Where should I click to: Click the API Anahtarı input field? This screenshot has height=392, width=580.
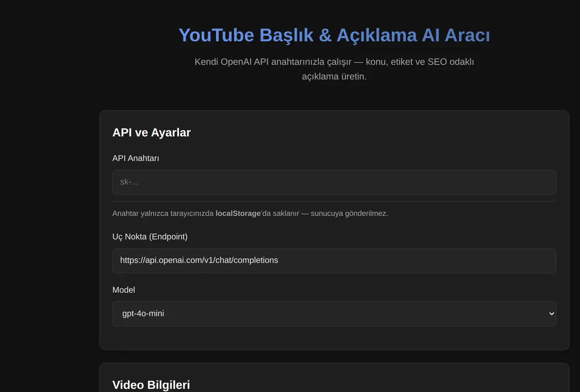[x=334, y=182]
